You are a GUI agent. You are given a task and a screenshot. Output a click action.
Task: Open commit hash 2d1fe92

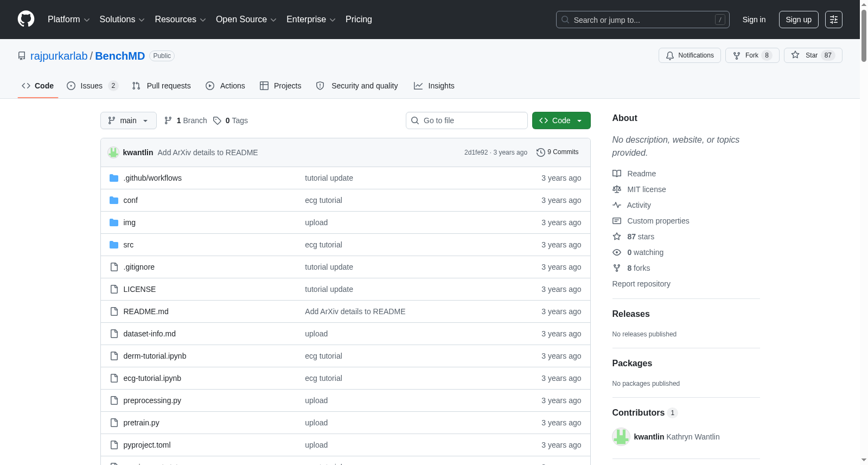point(476,152)
